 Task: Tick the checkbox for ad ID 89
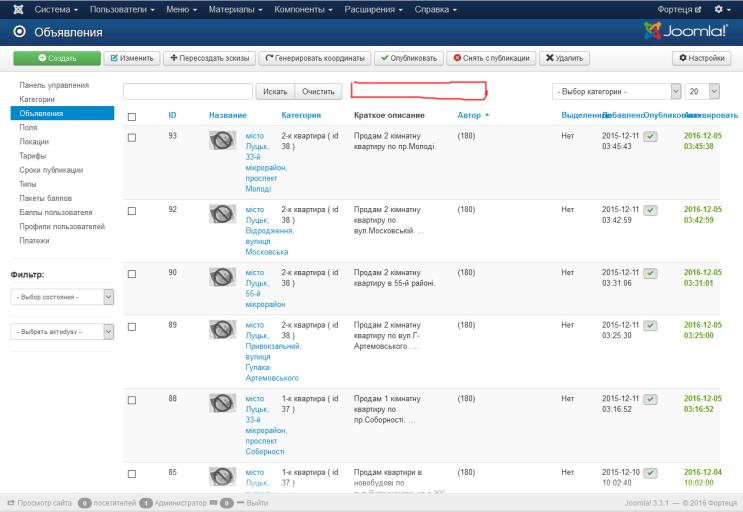(x=132, y=327)
